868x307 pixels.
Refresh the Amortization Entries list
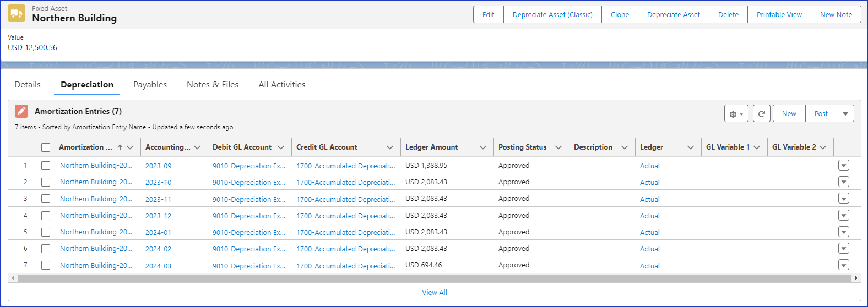coord(761,114)
